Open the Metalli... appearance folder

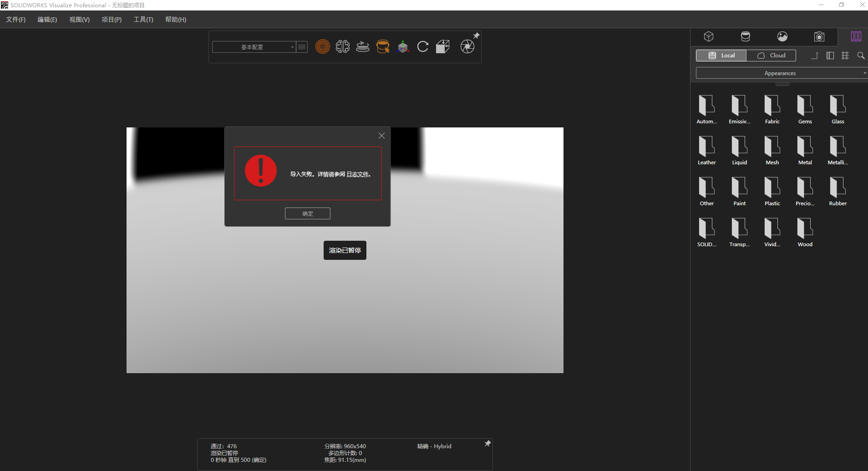pos(838,151)
